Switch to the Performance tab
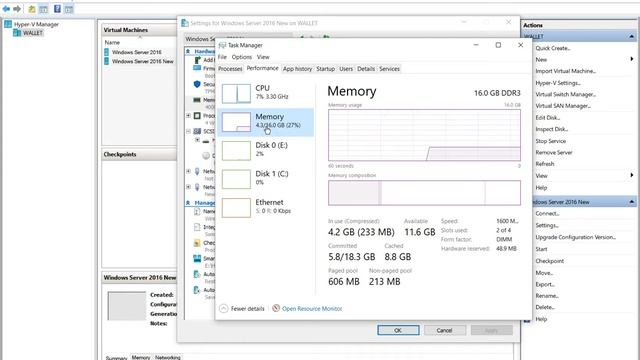This screenshot has height=360, width=640. [262, 68]
